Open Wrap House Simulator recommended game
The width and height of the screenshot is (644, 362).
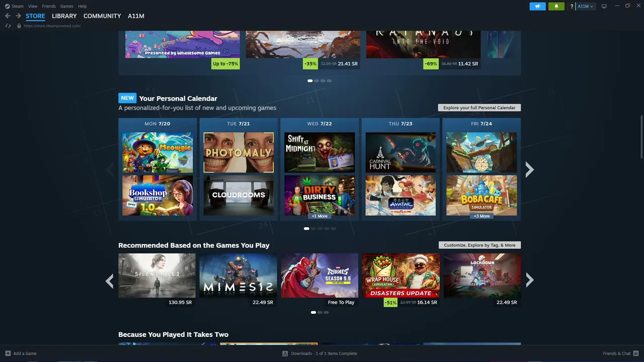point(401,276)
